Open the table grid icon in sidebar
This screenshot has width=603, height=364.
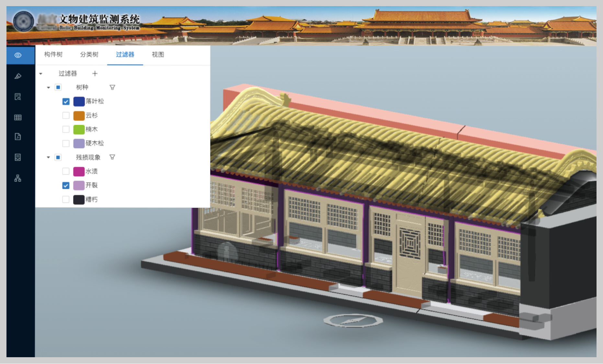tap(18, 117)
